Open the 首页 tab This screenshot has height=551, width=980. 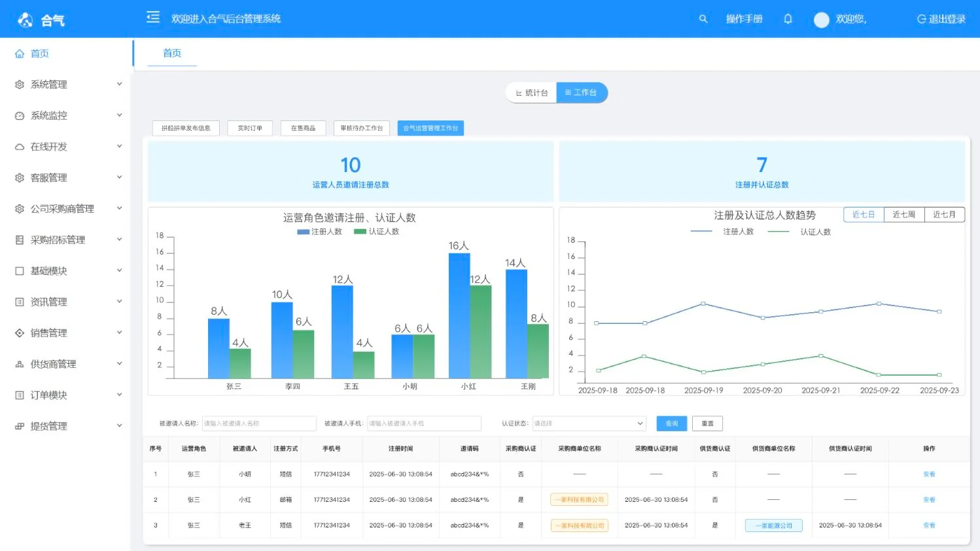[172, 54]
